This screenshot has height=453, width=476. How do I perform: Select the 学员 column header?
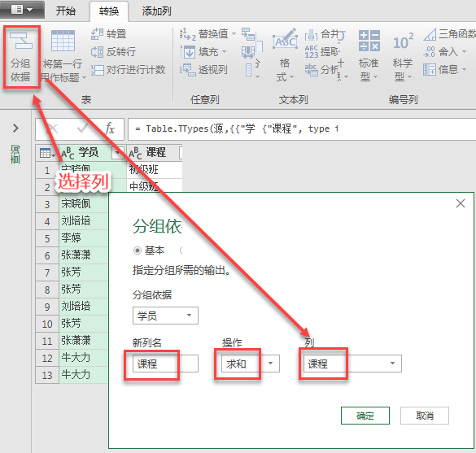tap(92, 153)
